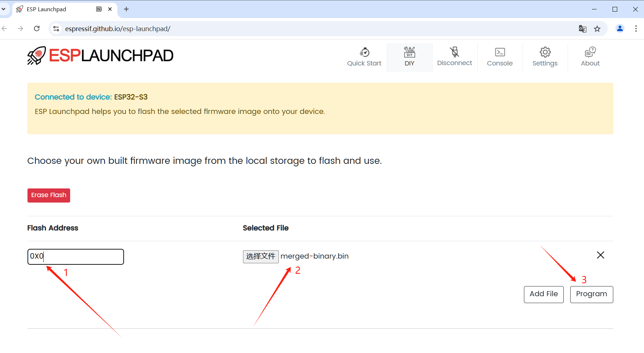Disconnect the ESP32-S3 device
644x353 pixels.
tap(455, 57)
